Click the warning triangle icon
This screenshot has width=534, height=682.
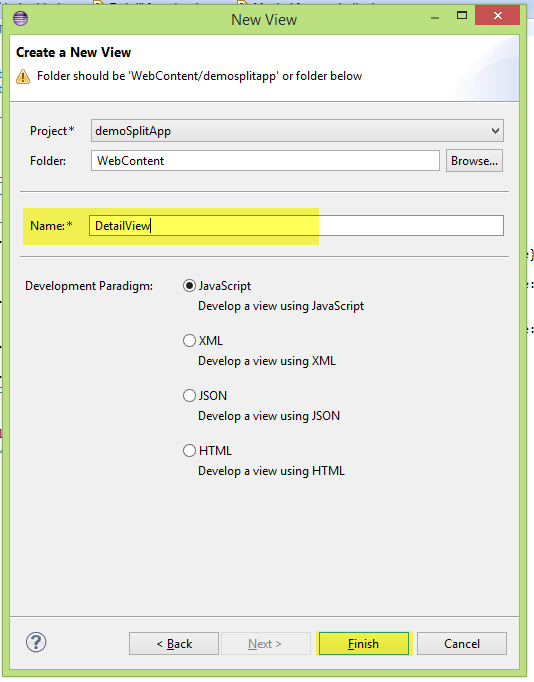pos(23,77)
